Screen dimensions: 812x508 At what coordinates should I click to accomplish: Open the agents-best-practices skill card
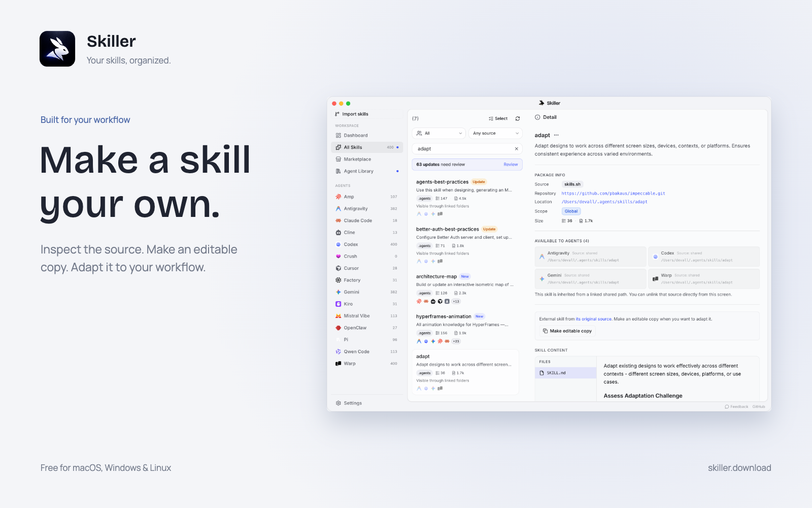465,198
